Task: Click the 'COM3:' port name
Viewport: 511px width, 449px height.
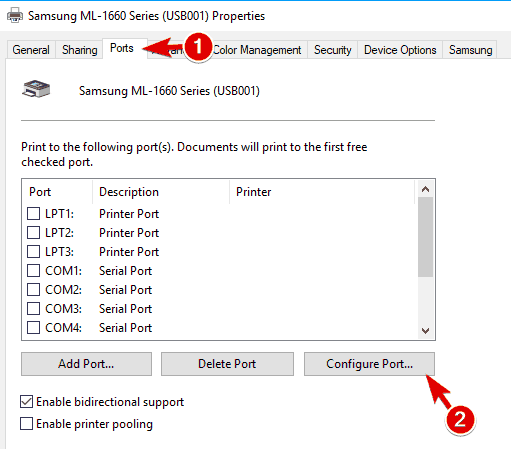Action: point(63,309)
